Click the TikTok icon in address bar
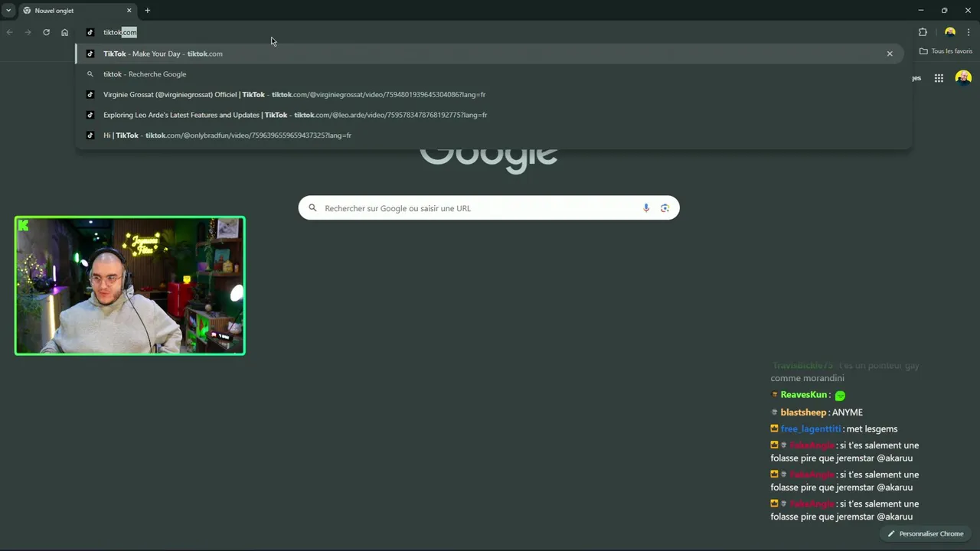 90,32
